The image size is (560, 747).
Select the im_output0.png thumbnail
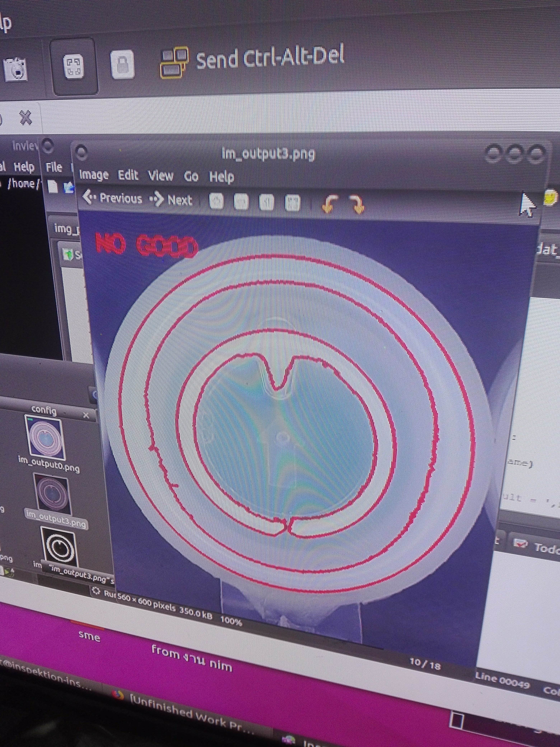(45, 438)
